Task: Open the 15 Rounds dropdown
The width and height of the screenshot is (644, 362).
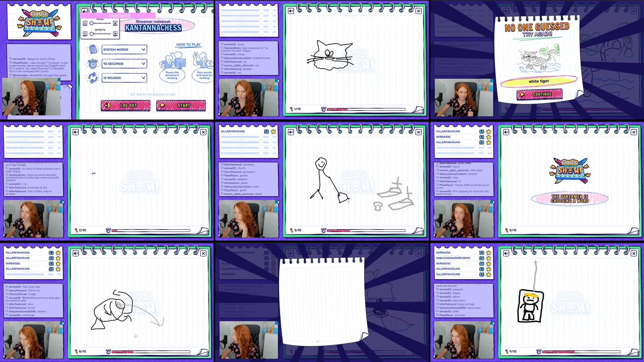Action: (124, 78)
